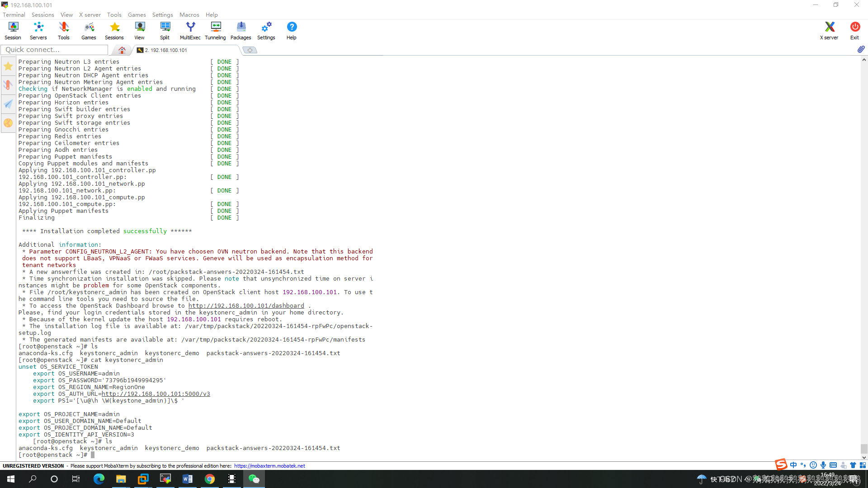Screen dimensions: 868x488
Task: Toggle the Sessions star sidebar panel
Action: [8, 66]
